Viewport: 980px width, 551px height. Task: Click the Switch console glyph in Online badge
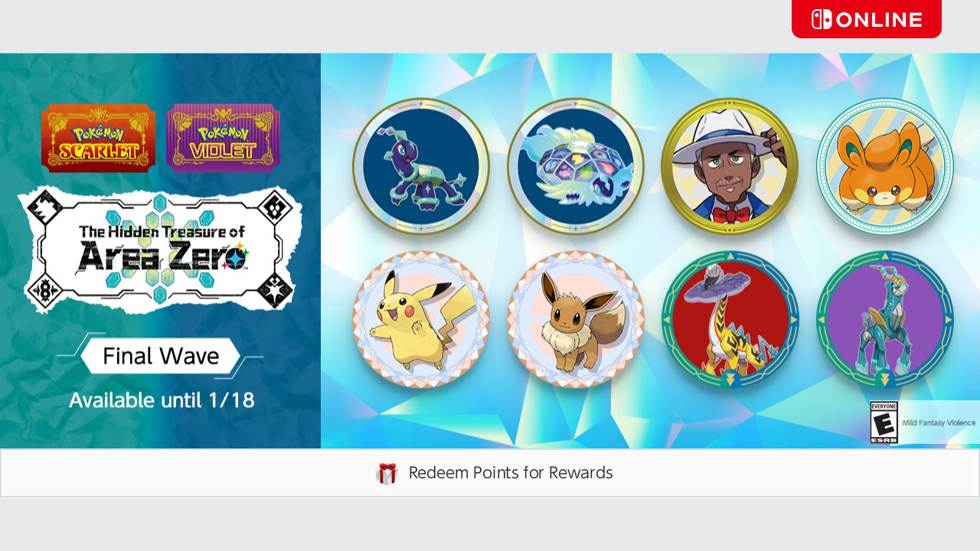pos(822,19)
